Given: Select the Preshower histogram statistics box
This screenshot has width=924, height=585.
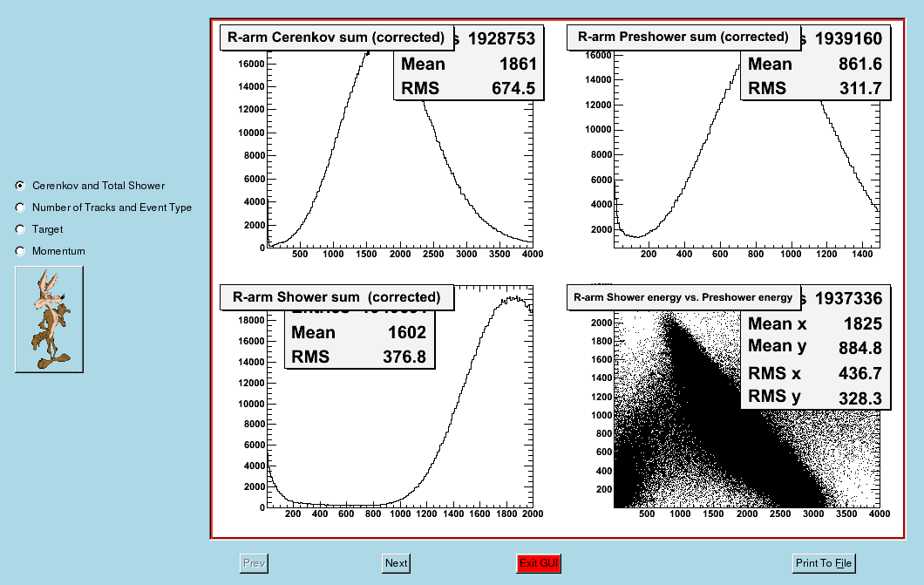Looking at the screenshot, I should tap(816, 63).
